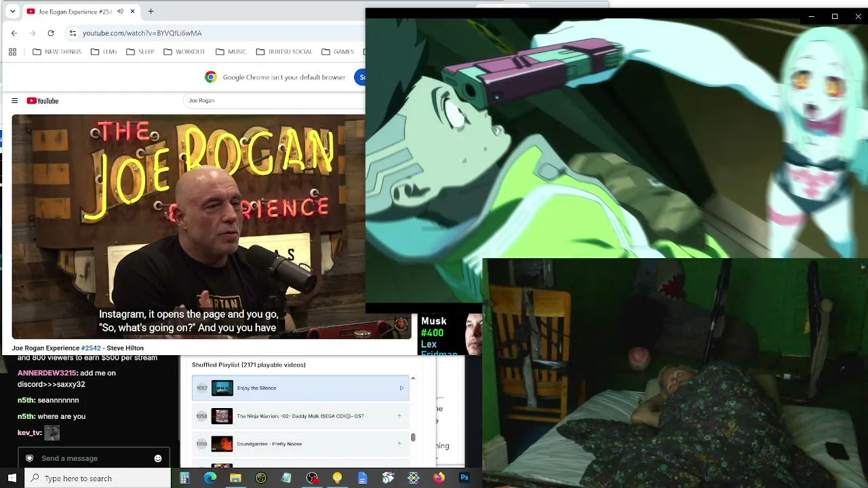The width and height of the screenshot is (868, 488).
Task: Open a new Chrome tab
Action: (151, 12)
